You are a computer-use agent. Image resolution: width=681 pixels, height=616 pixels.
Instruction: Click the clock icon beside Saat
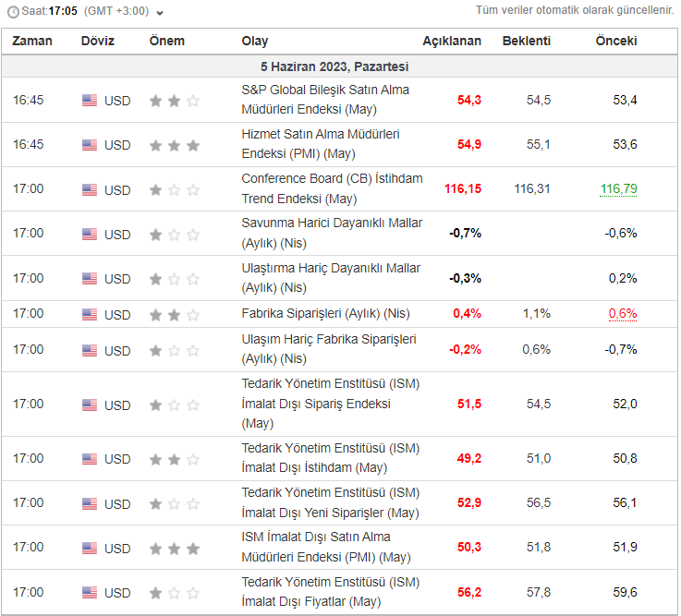click(13, 13)
